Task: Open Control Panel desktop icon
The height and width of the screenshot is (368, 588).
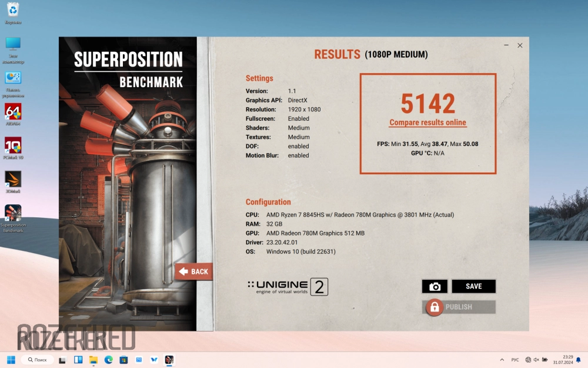Action: tap(13, 78)
